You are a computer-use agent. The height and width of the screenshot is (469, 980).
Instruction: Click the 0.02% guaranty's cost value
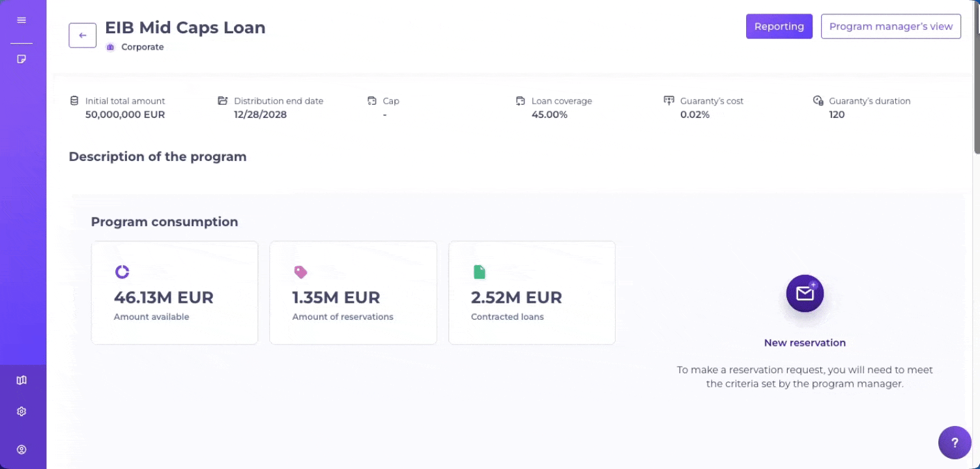pos(695,115)
